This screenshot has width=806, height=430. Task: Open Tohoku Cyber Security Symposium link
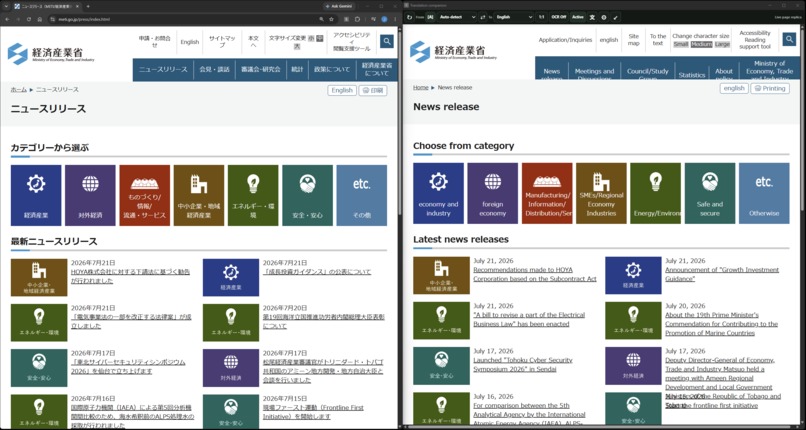coord(522,365)
